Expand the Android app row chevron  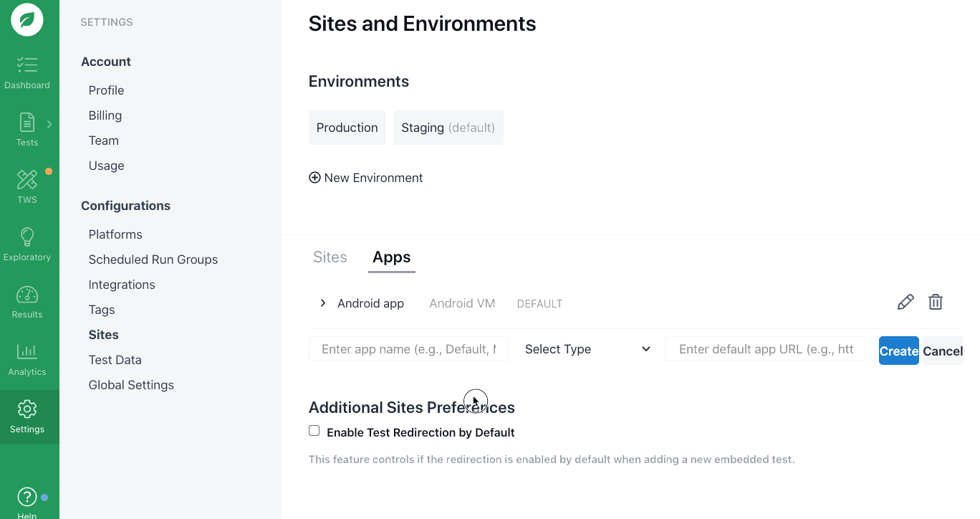click(x=323, y=303)
